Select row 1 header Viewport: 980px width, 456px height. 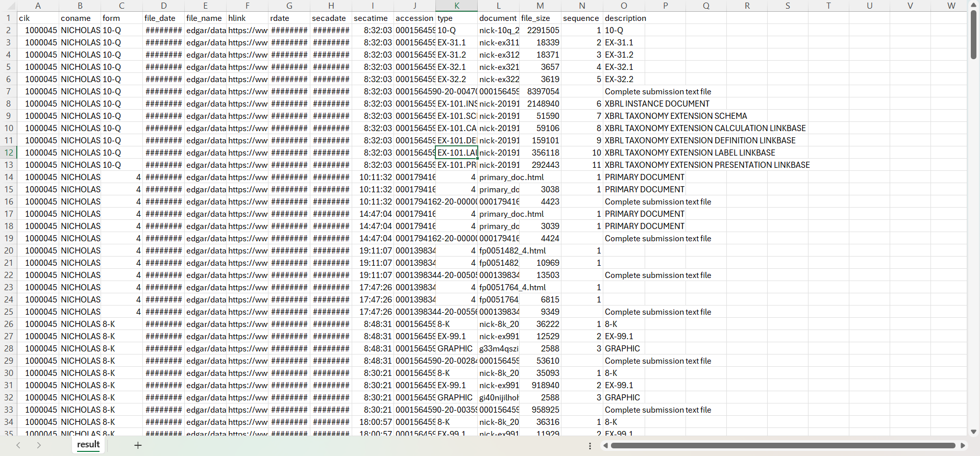click(9, 18)
